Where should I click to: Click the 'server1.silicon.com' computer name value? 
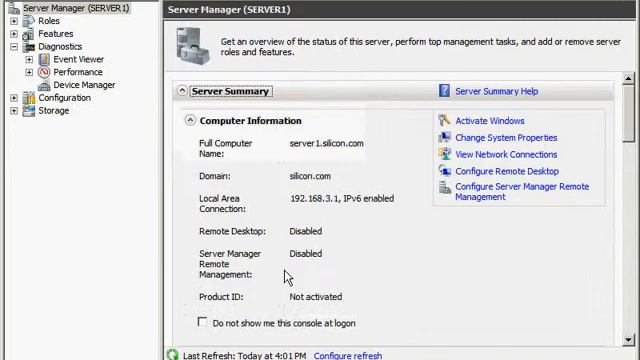[x=327, y=143]
